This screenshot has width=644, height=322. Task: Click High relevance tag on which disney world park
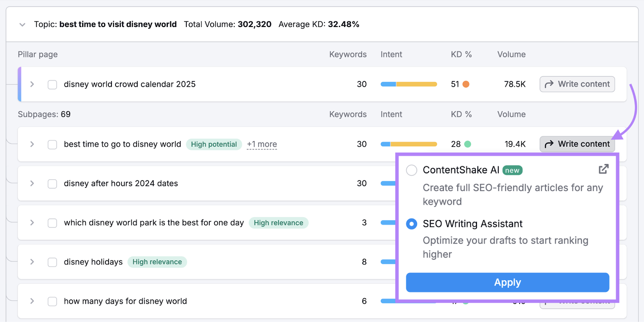(279, 223)
